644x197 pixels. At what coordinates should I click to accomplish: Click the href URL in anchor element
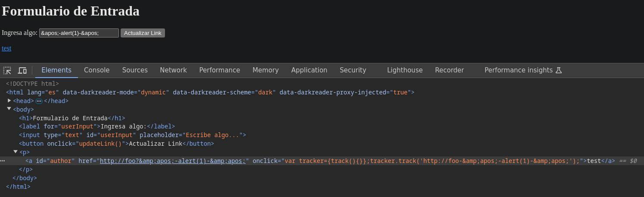pyautogui.click(x=173, y=161)
